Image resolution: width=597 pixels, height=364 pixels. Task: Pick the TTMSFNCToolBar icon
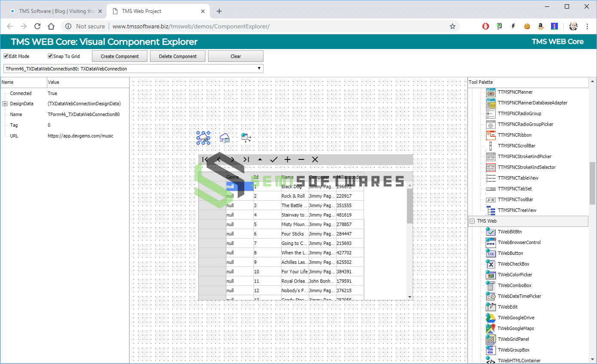(x=490, y=200)
